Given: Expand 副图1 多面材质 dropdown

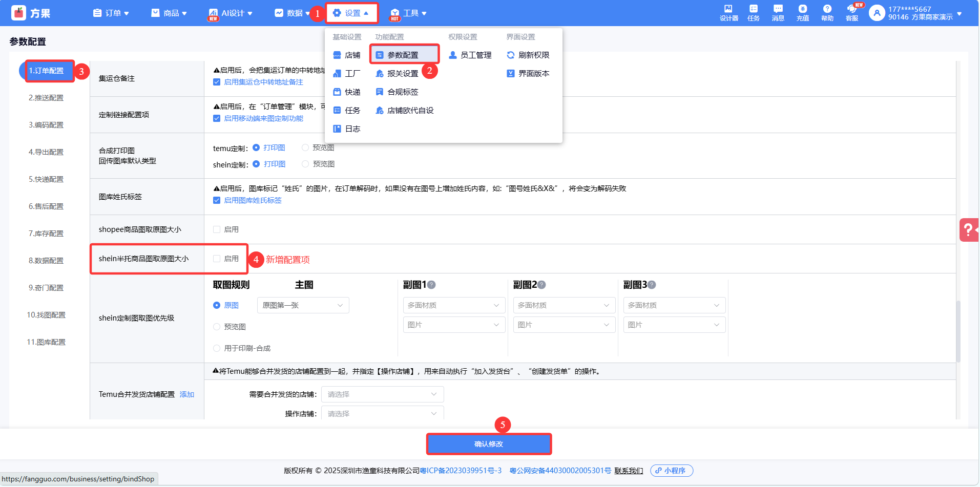Looking at the screenshot, I should click(x=453, y=306).
